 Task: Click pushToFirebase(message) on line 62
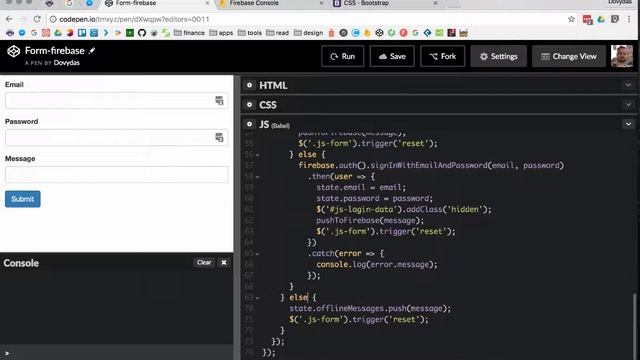(370, 220)
